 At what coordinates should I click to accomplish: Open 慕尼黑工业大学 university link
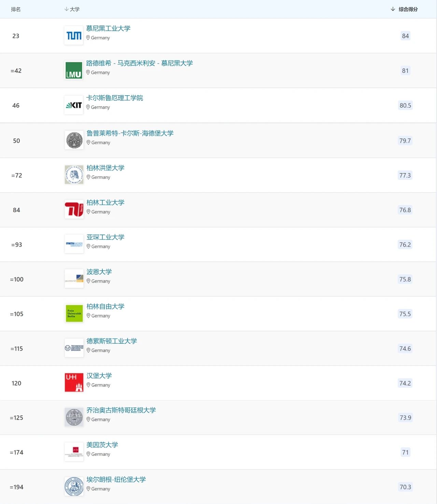(x=108, y=28)
